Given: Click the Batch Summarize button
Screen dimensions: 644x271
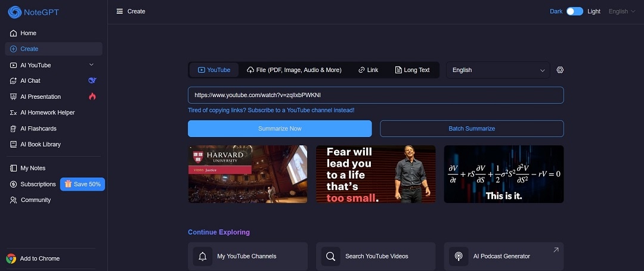Looking at the screenshot, I should pos(472,129).
